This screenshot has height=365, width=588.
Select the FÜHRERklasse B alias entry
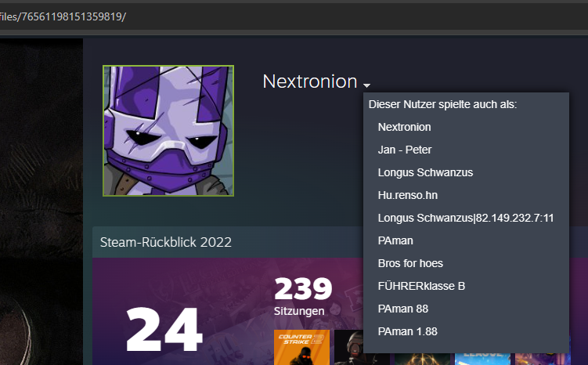click(x=421, y=286)
